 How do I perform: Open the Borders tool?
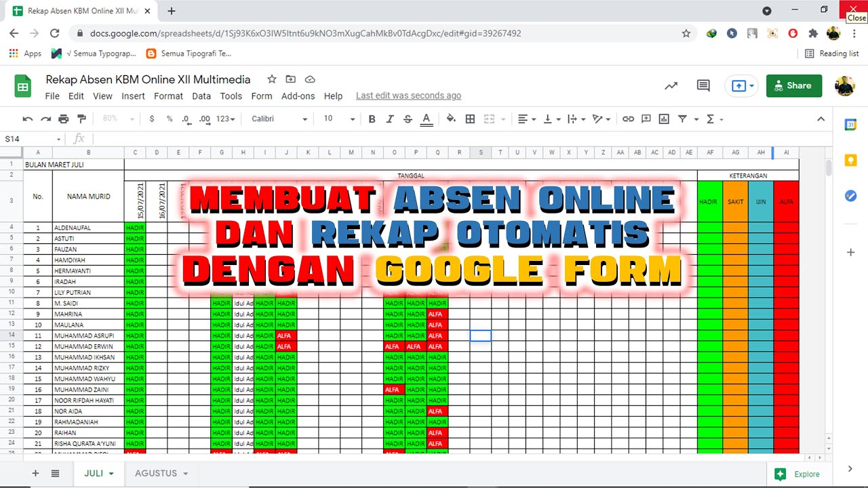point(470,119)
